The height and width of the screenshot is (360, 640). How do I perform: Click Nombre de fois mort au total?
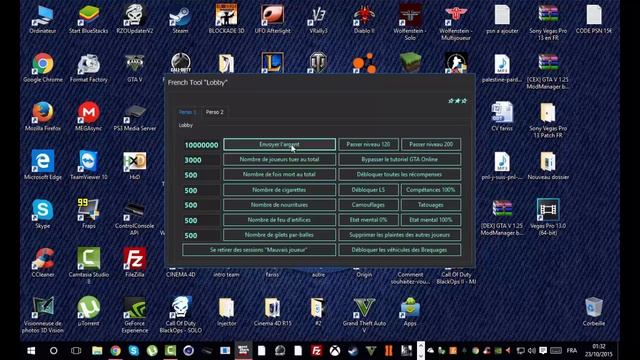tap(280, 174)
